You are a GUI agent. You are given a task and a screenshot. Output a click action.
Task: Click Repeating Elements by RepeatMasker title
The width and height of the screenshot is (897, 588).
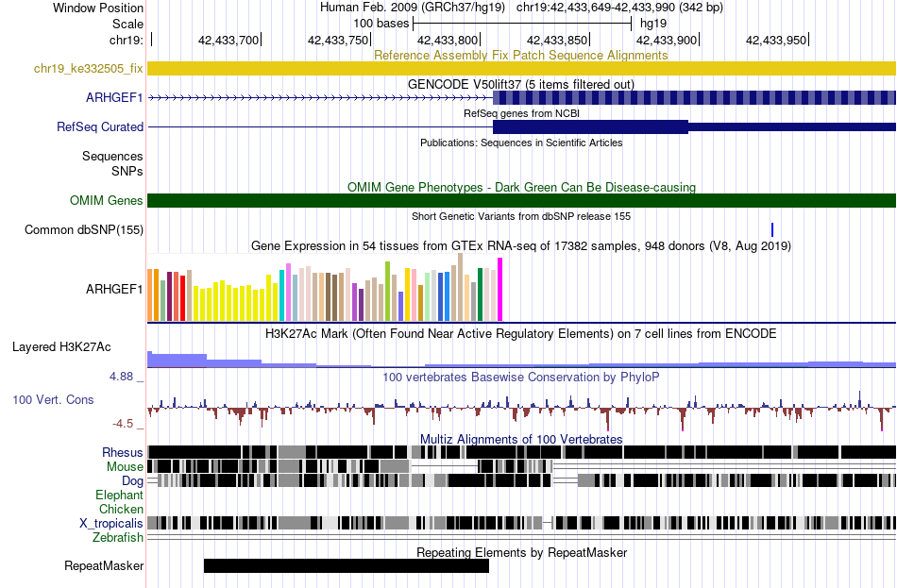522,552
